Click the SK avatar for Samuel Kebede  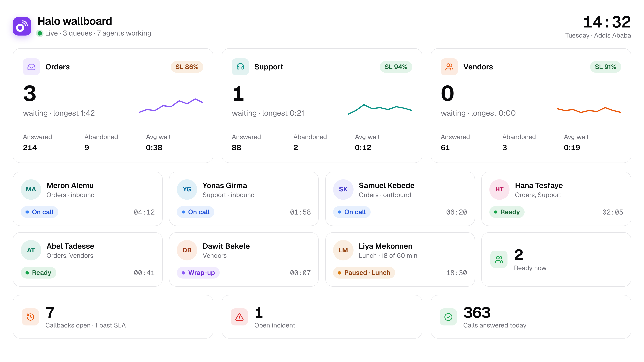[343, 189]
